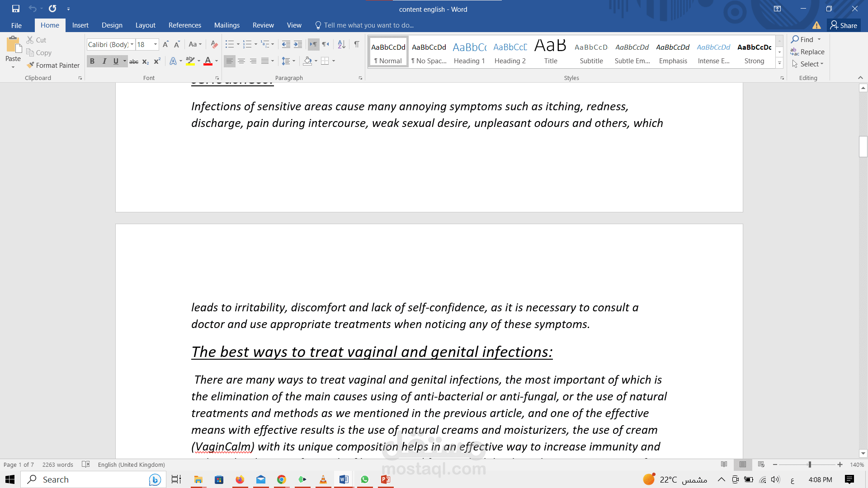Copy selection to the clipboard

pyautogui.click(x=39, y=53)
